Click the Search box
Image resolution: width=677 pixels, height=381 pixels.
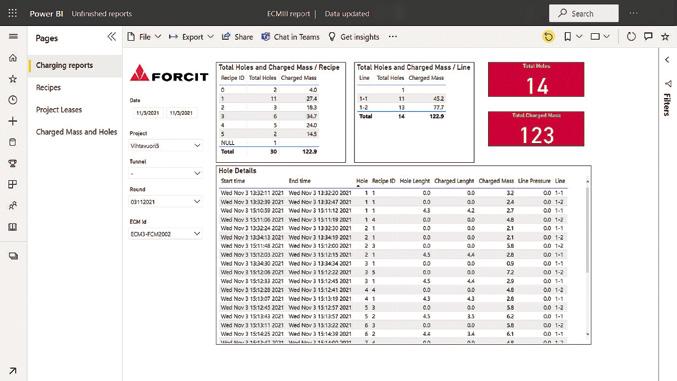(x=584, y=13)
